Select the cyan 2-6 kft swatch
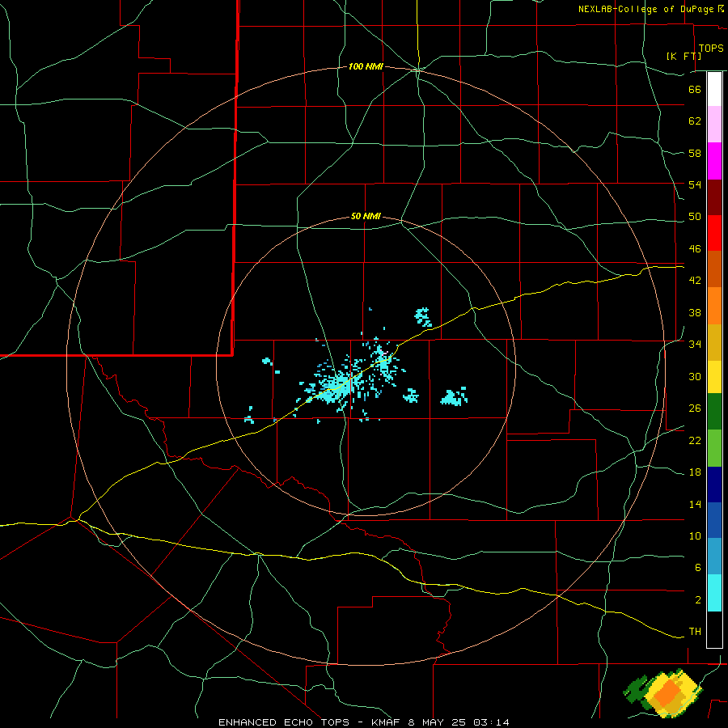The height and width of the screenshot is (728, 728). [714, 593]
